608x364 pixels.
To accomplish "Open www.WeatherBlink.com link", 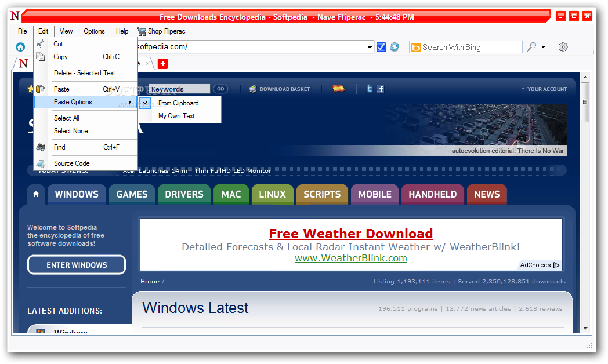I will tap(351, 259).
